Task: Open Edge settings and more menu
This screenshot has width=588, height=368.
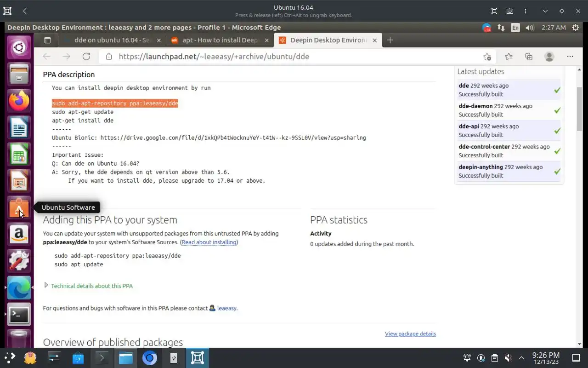Action: point(570,57)
